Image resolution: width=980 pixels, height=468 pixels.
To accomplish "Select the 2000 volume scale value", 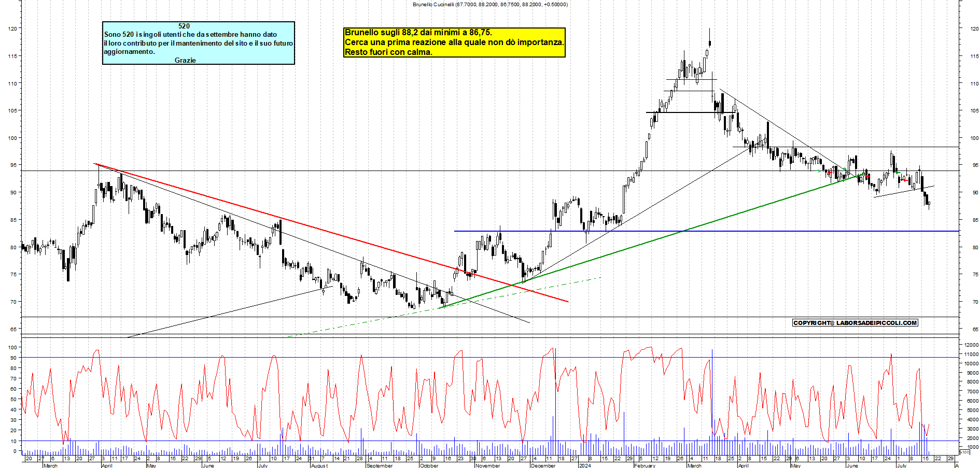I will tap(972, 438).
